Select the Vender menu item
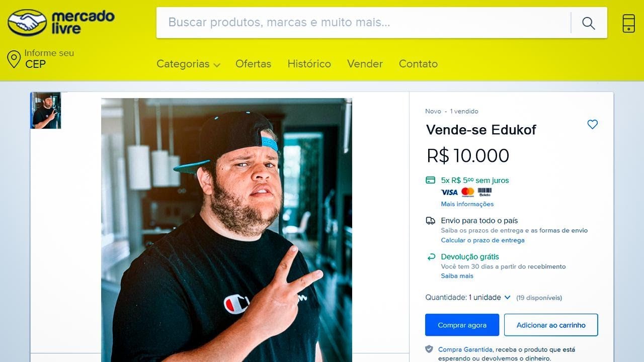 pyautogui.click(x=365, y=64)
